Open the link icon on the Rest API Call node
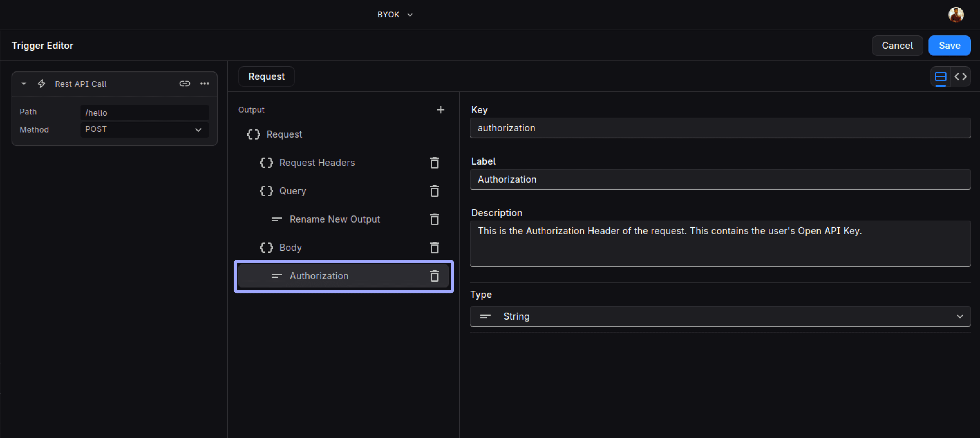This screenshot has width=980, height=438. coord(185,84)
